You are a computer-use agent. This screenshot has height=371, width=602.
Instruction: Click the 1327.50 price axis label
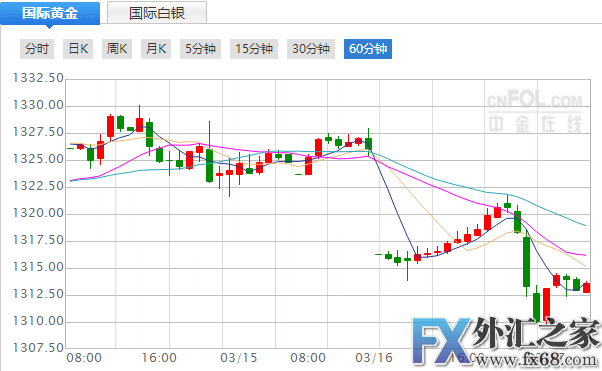point(38,132)
